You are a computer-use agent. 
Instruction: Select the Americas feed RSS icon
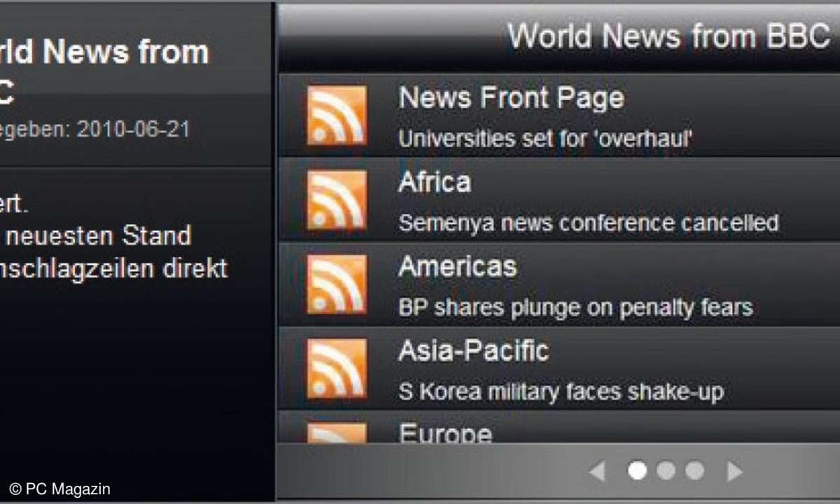tap(337, 284)
